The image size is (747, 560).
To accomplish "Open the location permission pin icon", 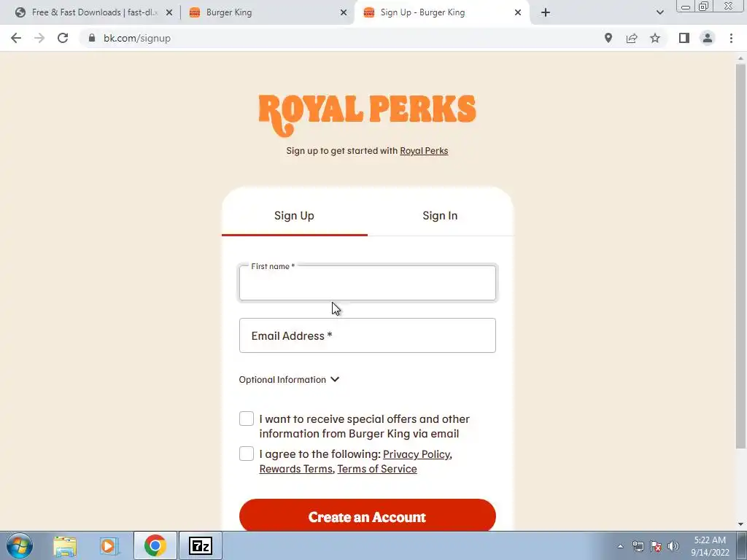I will coord(608,38).
